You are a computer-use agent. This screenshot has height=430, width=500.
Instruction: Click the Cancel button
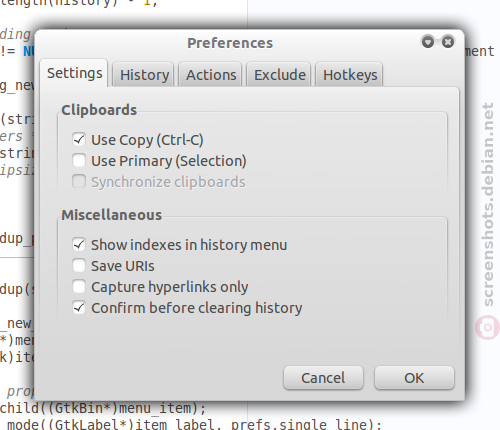[x=323, y=378]
